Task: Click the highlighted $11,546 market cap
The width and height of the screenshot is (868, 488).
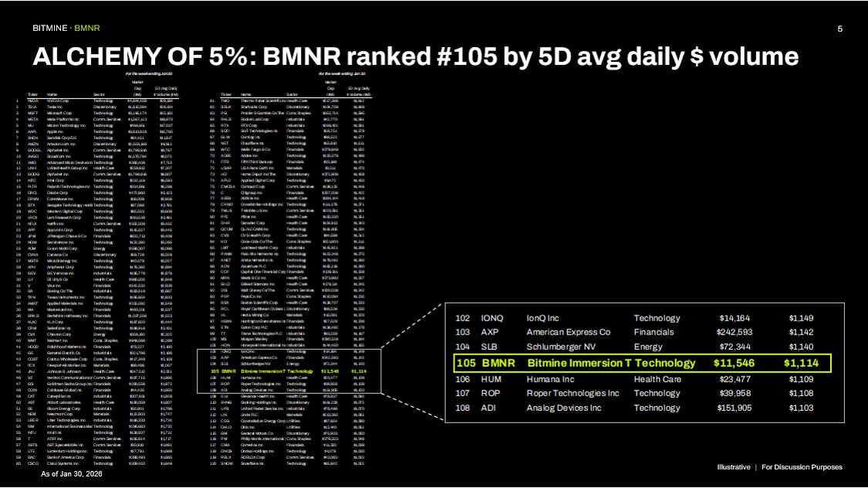Action: click(734, 364)
